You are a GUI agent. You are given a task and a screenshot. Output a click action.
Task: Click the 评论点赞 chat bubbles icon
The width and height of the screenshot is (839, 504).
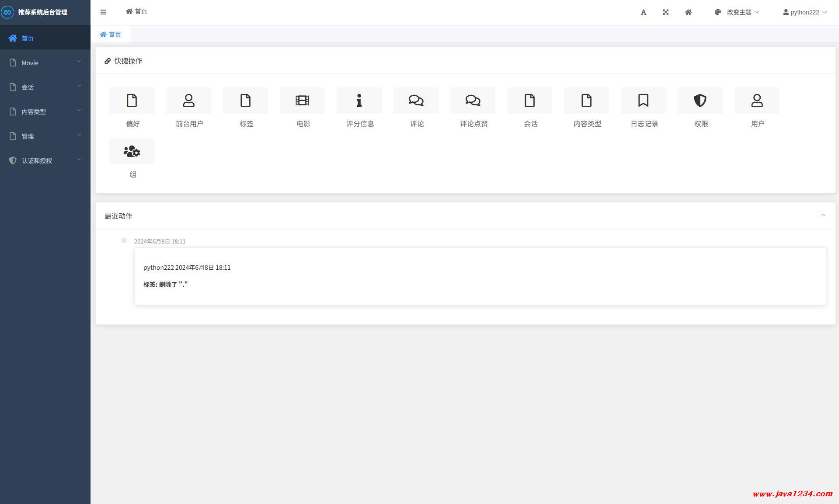pos(473,101)
